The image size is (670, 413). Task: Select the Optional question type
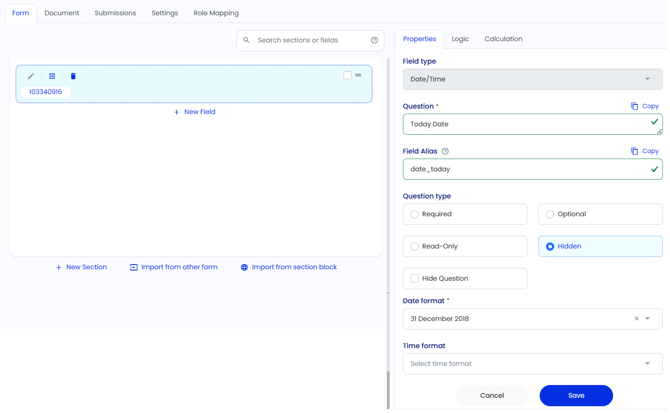[600, 214]
